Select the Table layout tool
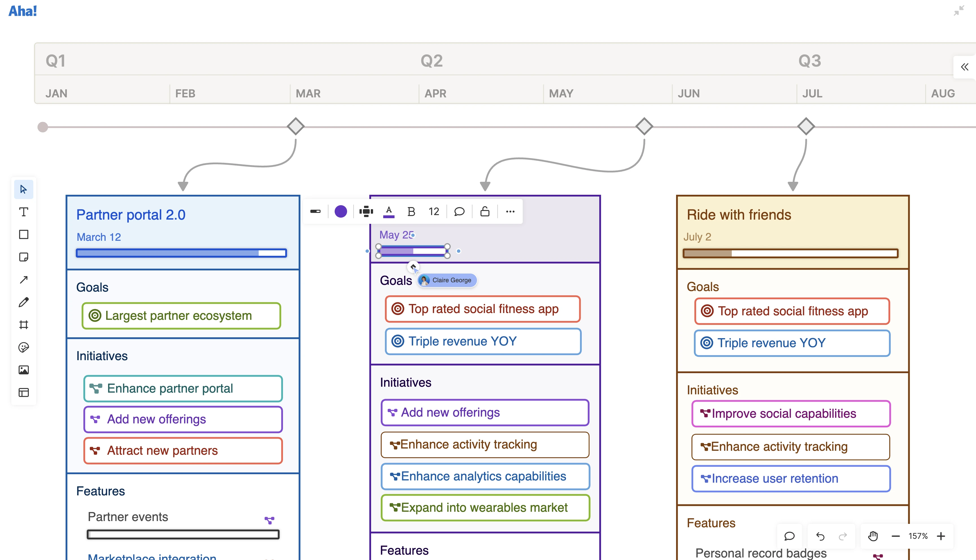Image resolution: width=976 pixels, height=560 pixels. coord(24,393)
